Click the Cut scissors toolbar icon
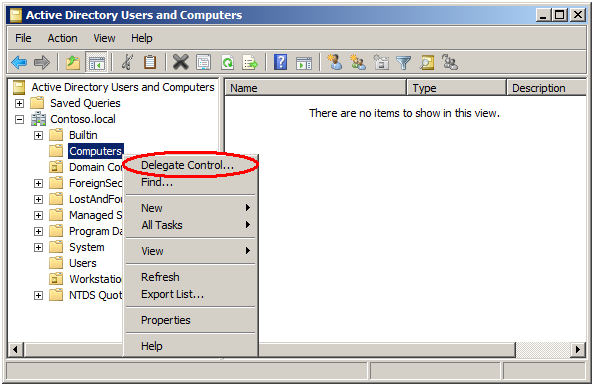This screenshot has height=386, width=594. (128, 62)
